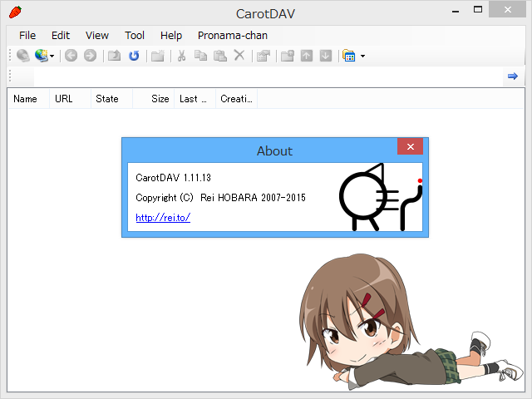Refresh the listing with blue reload icon
This screenshot has width=532, height=399.
pyautogui.click(x=134, y=56)
